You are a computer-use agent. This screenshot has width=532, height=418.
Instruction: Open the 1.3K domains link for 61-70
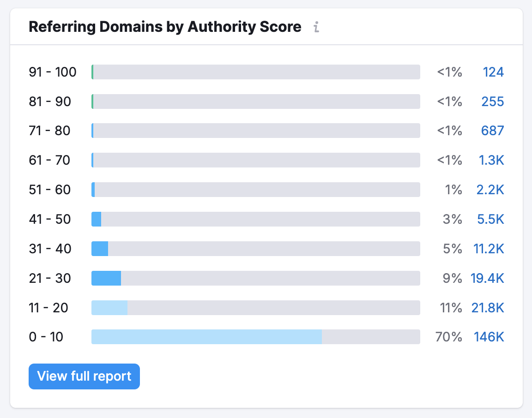pyautogui.click(x=491, y=160)
